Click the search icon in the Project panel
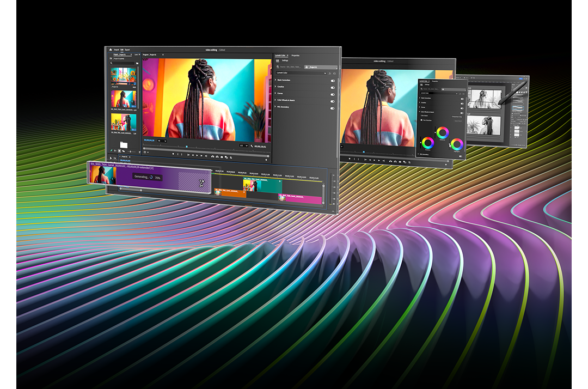 pyautogui.click(x=111, y=63)
